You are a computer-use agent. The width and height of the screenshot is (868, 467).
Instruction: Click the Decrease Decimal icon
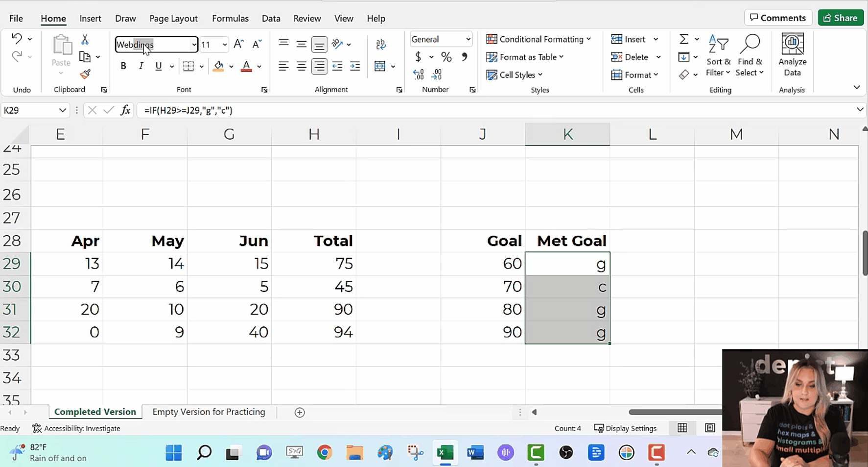(437, 74)
